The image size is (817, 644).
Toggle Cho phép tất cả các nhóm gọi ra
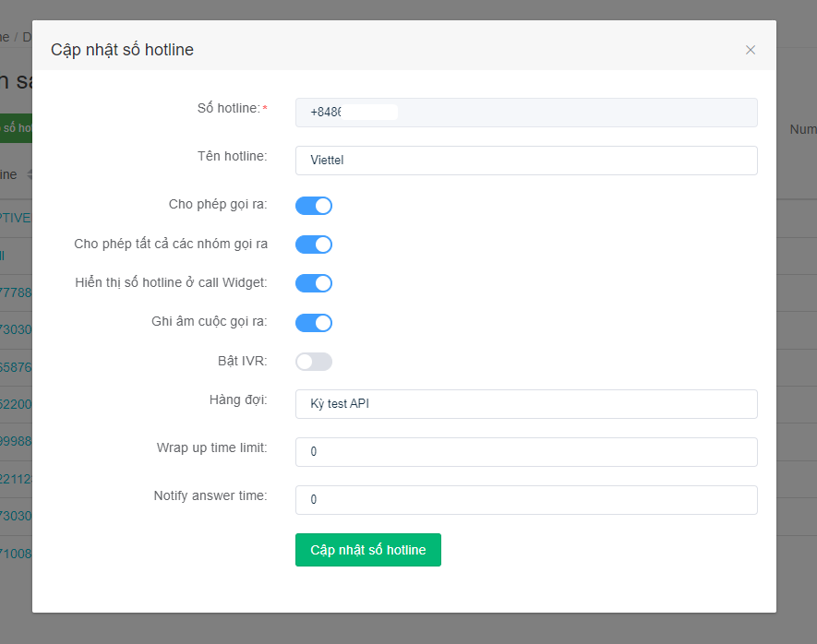314,244
